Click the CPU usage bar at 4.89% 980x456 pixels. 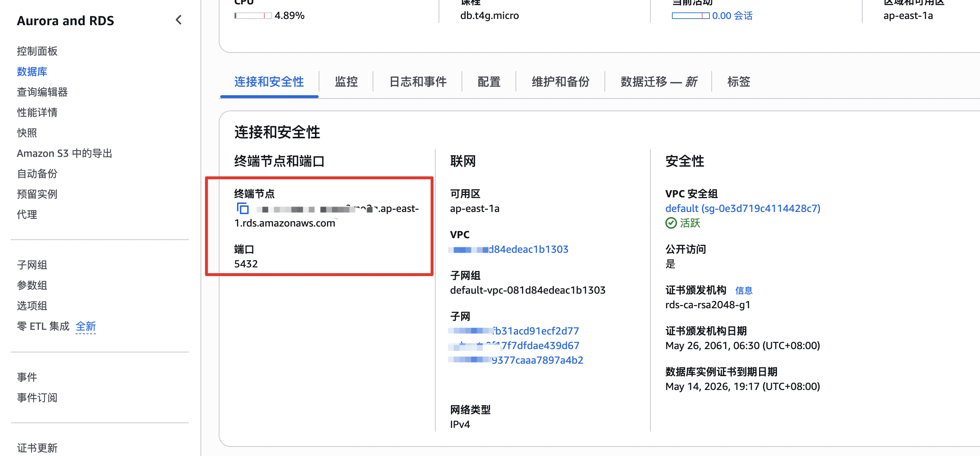point(253,16)
